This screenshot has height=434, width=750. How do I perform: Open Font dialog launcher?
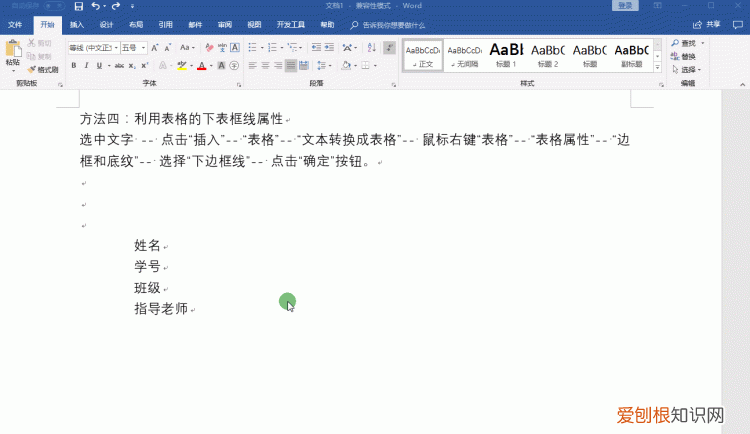pos(239,85)
